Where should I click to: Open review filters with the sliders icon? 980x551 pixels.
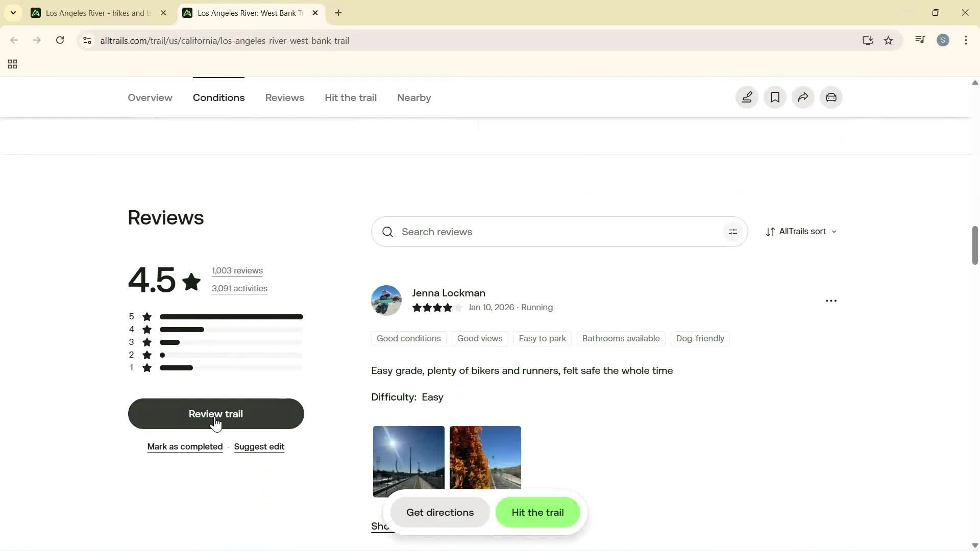pos(733,232)
